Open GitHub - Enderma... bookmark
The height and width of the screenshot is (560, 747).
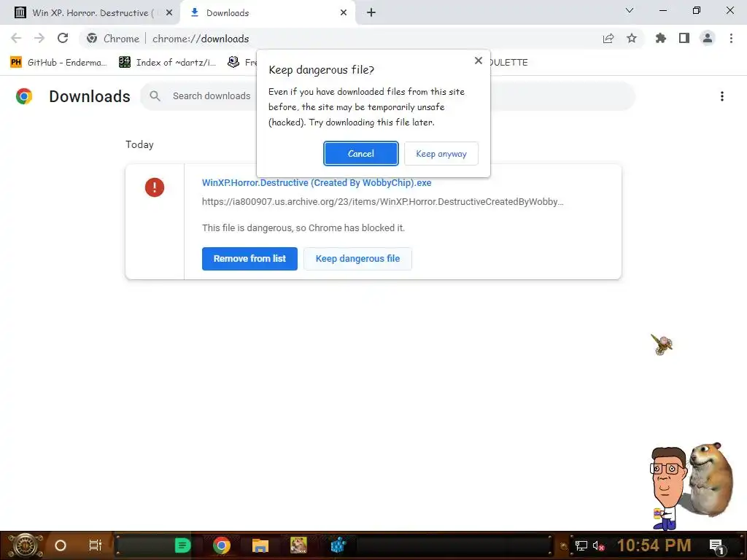(x=58, y=63)
